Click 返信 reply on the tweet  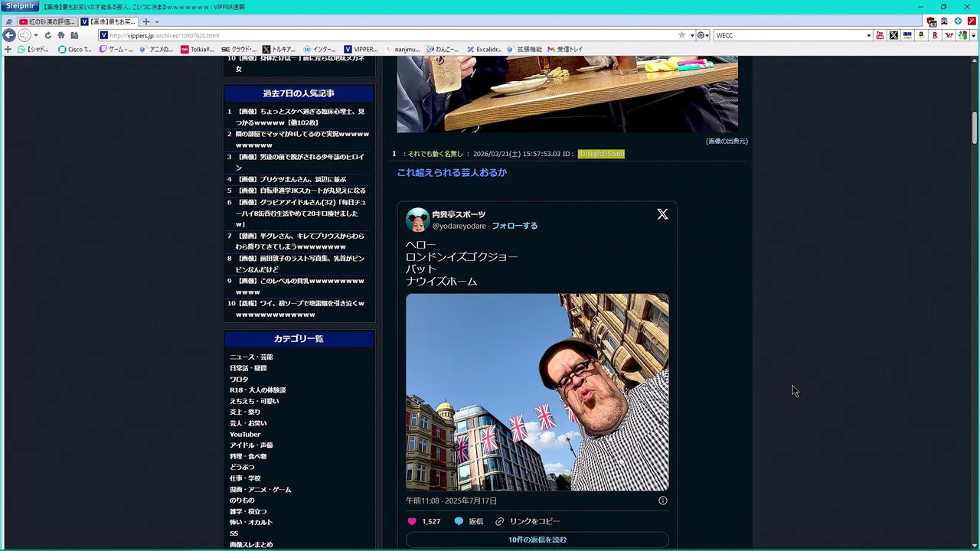(469, 521)
